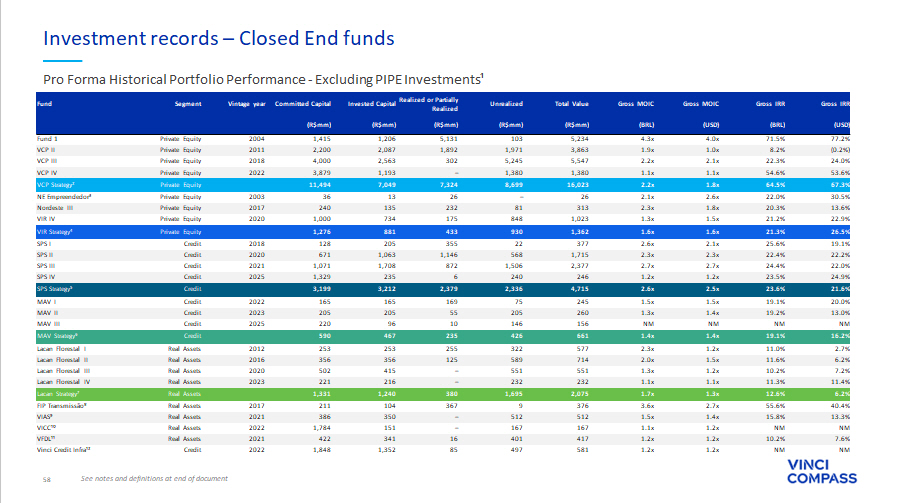
Task: Click the page number 58
Action: [46, 479]
